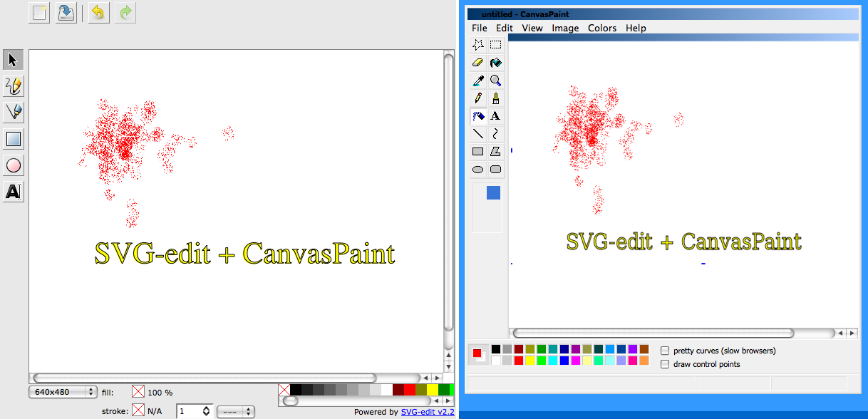Click the SVG-edit canvas vertical scrollbar
The image size is (868, 419).
point(448,191)
